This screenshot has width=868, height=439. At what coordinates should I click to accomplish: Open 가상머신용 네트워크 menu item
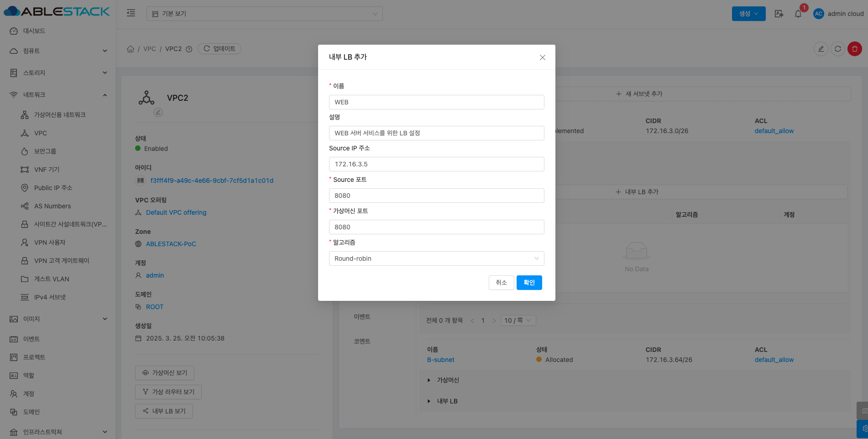60,115
